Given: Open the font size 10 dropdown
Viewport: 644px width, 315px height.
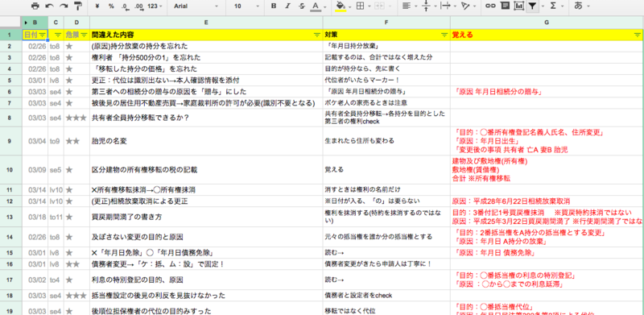Looking at the screenshot, I should point(246,6).
